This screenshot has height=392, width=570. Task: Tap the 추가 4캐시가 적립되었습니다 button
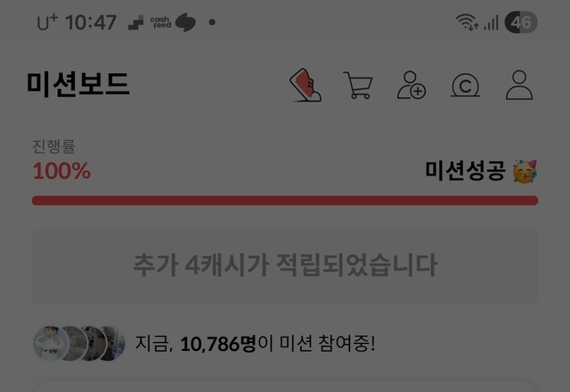pyautogui.click(x=285, y=266)
